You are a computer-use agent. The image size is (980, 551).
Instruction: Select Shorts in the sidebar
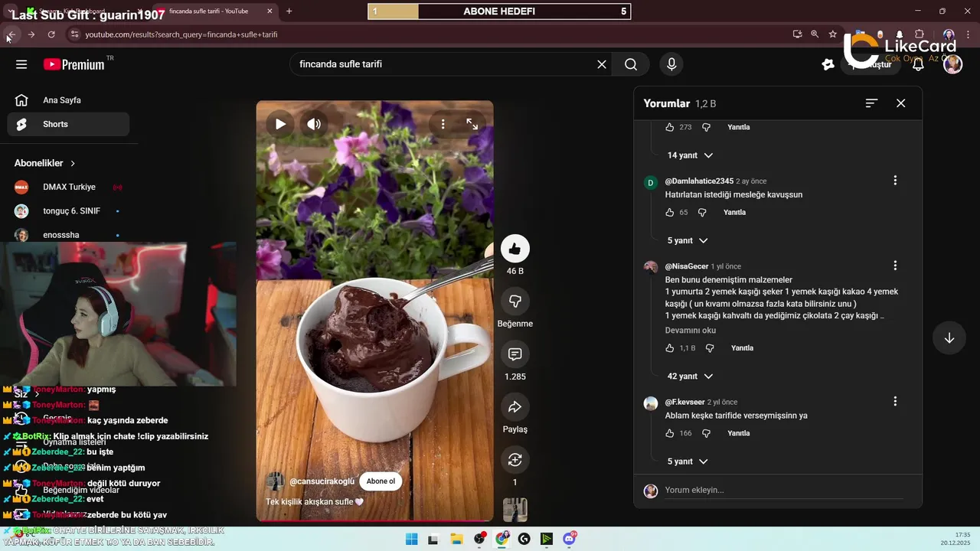click(x=68, y=124)
